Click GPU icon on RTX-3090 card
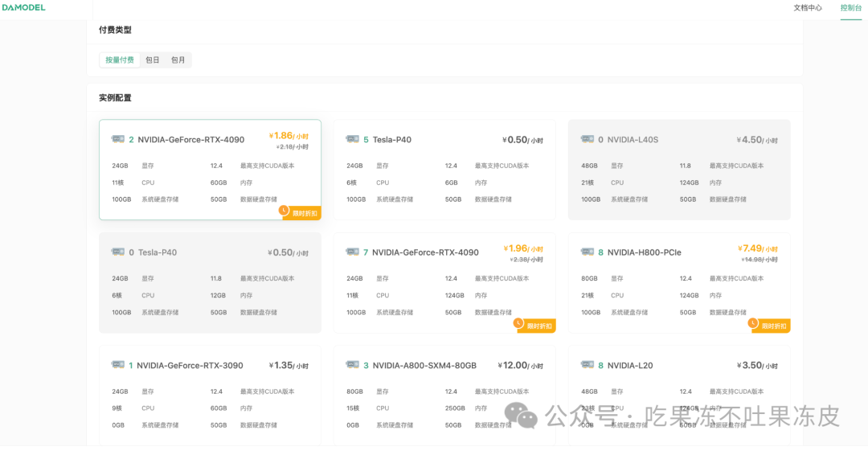 [x=118, y=365]
